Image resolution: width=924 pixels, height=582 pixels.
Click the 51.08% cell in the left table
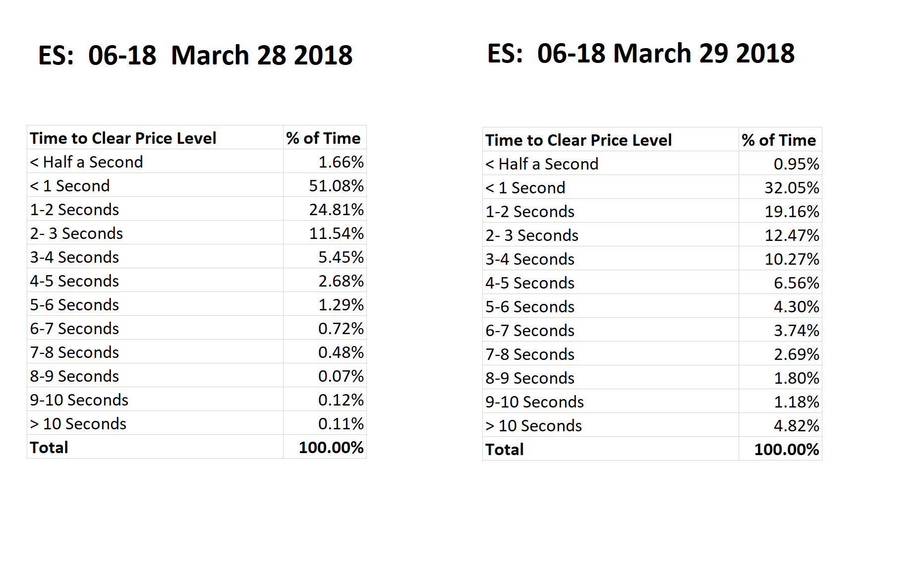click(x=325, y=185)
